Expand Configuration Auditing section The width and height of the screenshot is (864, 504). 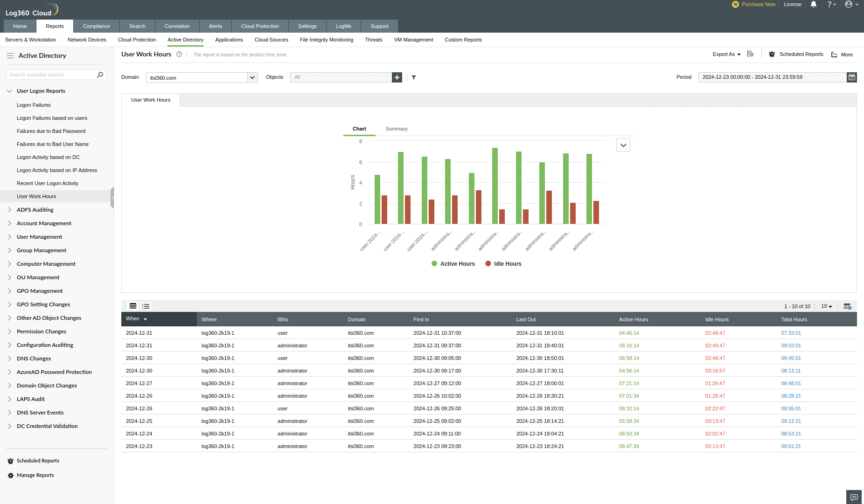pos(9,345)
